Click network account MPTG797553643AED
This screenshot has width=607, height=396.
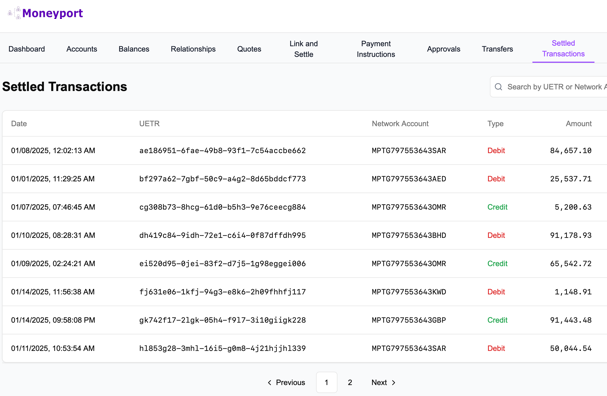[409, 179]
